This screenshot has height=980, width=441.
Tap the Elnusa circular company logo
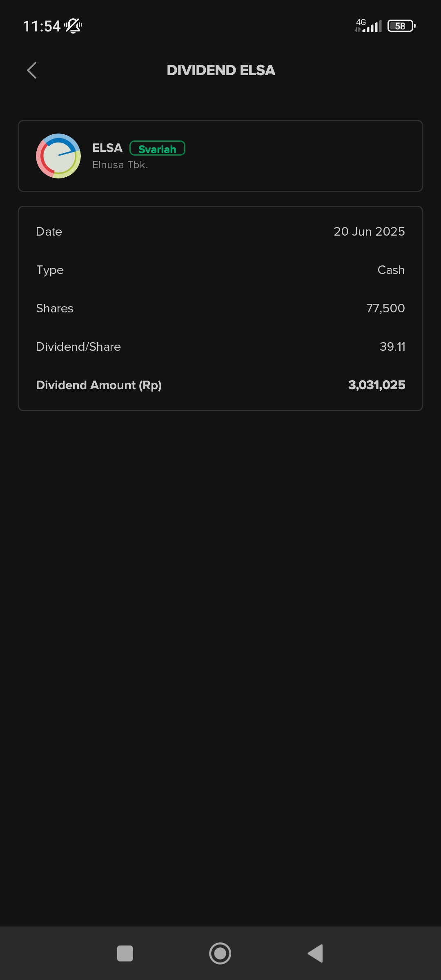click(x=58, y=156)
